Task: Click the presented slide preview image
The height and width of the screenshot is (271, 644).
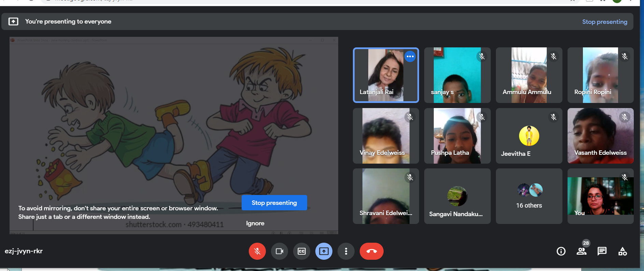Action: tap(174, 135)
